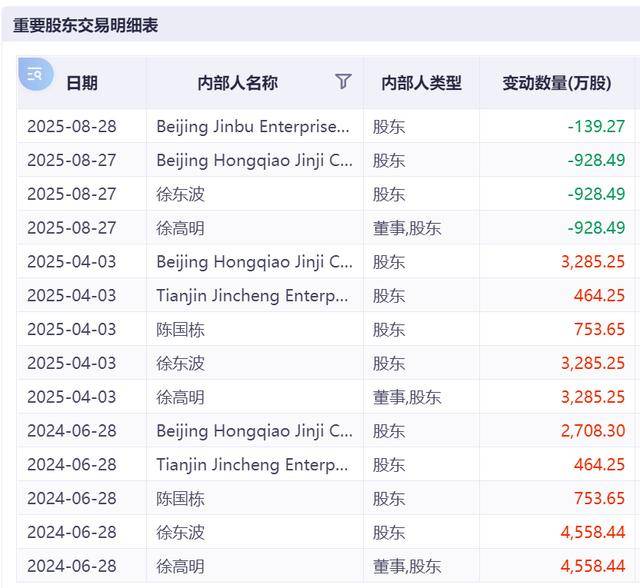The image size is (640, 588).
Task: Select the 2025-08-28 date cell
Action: (x=72, y=126)
